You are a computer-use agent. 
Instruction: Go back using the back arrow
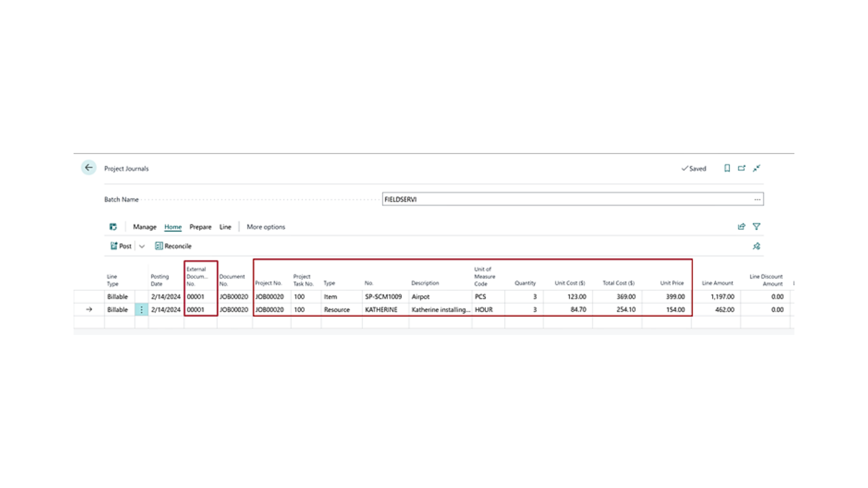click(x=89, y=168)
